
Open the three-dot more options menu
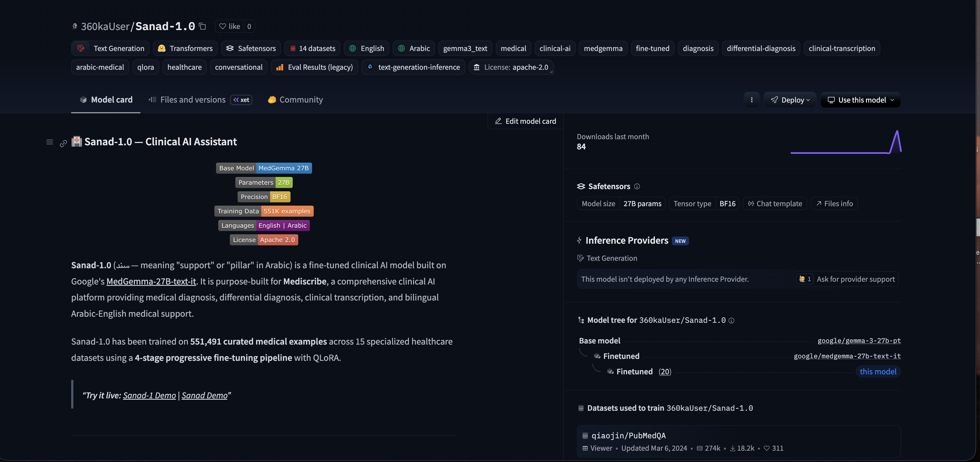752,100
